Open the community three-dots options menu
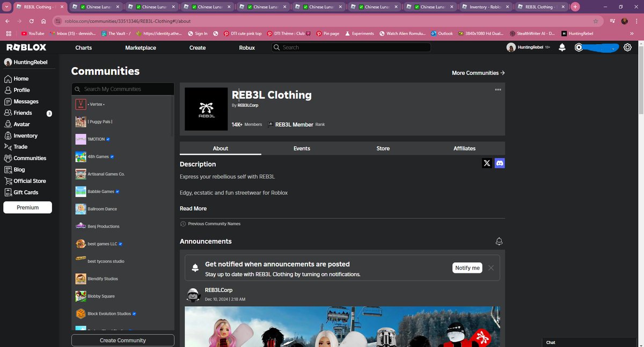644x347 pixels. click(497, 90)
